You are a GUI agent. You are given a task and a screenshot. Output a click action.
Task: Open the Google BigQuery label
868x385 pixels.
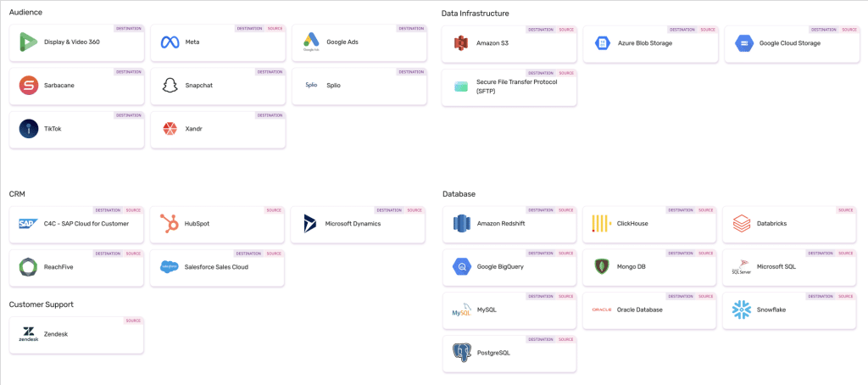click(500, 267)
